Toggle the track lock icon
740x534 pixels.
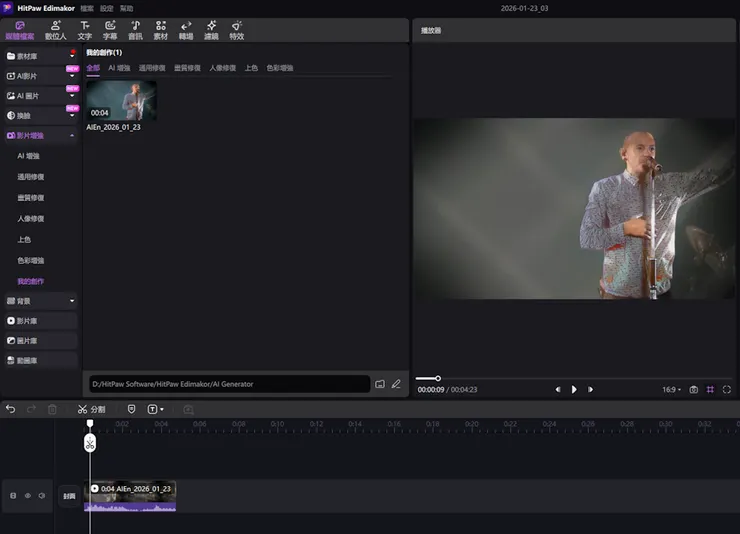pyautogui.click(x=13, y=495)
